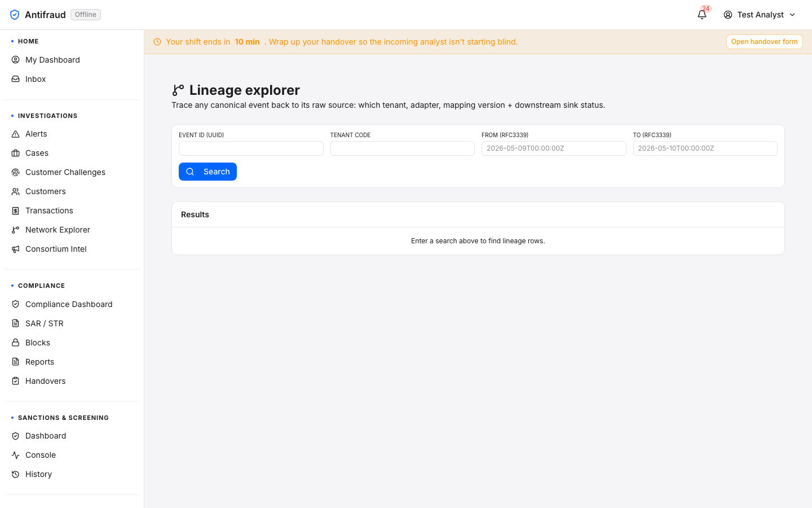The width and height of the screenshot is (812, 508).
Task: Focus the To (RFC3339) date field
Action: click(x=705, y=148)
